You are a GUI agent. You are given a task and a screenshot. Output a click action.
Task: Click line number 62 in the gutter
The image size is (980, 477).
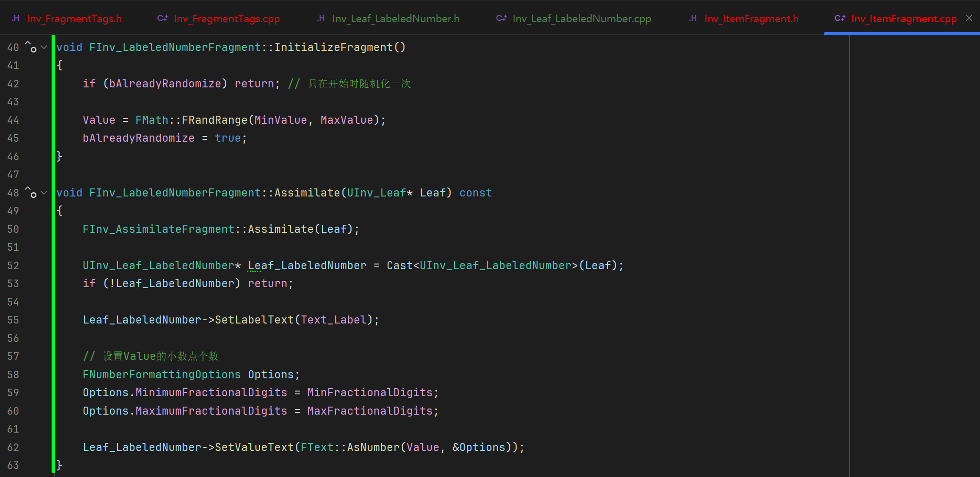13,447
